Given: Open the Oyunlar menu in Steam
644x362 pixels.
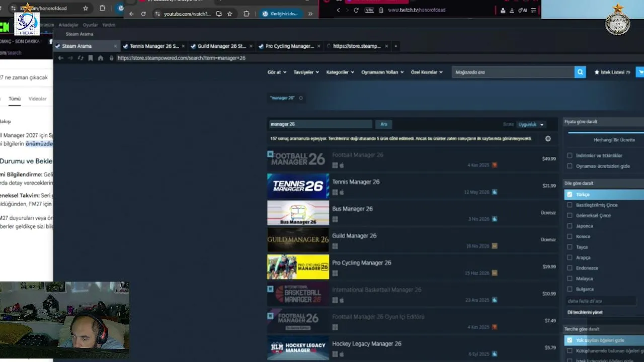Looking at the screenshot, I should coord(91,25).
